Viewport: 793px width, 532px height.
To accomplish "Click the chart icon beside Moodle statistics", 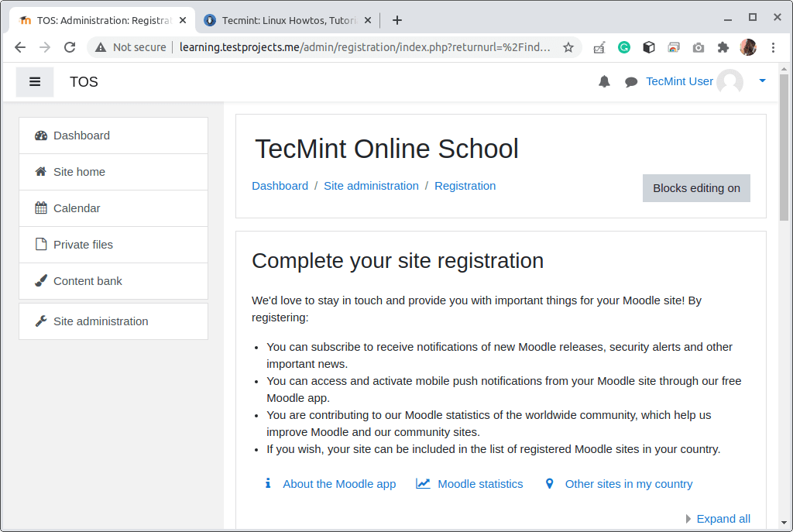I will coord(423,483).
